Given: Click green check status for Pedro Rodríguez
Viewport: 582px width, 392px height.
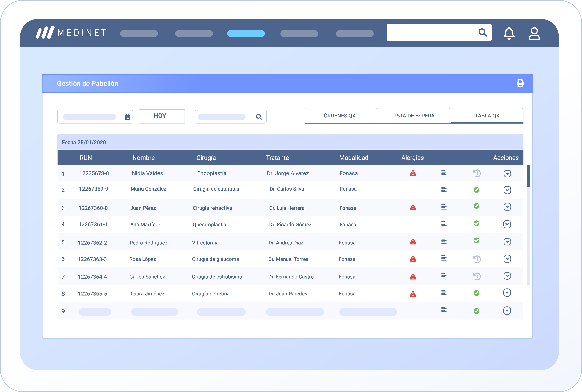Looking at the screenshot, I should [477, 240].
